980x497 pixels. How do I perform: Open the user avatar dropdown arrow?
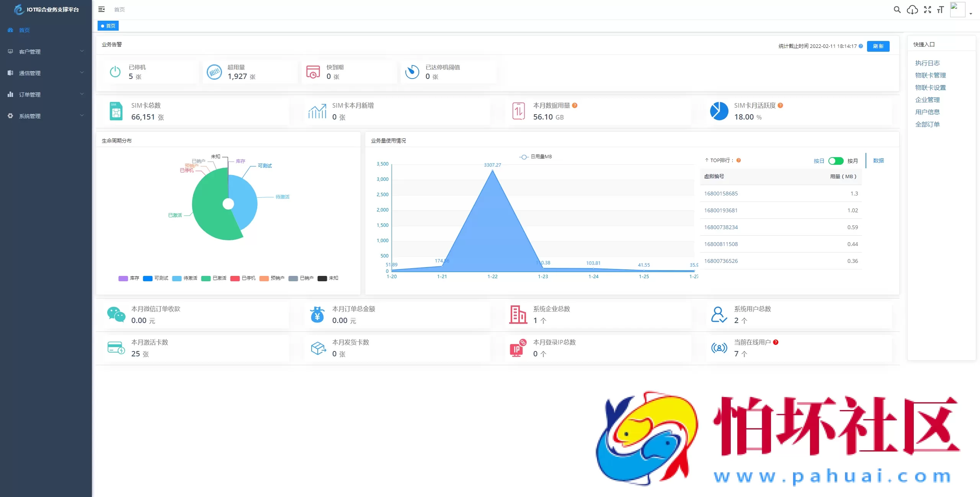click(x=971, y=13)
